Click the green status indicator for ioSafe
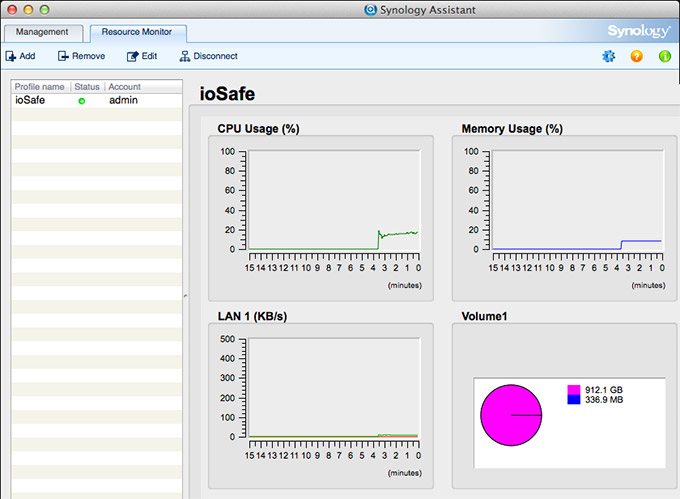 click(82, 101)
